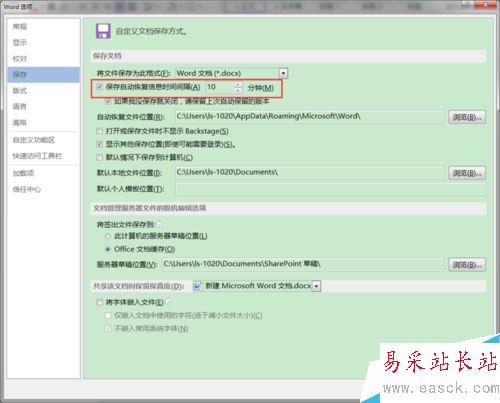Enable 默认情况下保存到计算机 checkbox
Image resolution: width=500 pixels, height=403 pixels.
[99, 157]
